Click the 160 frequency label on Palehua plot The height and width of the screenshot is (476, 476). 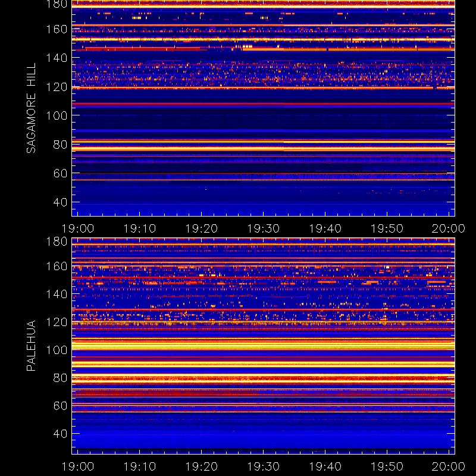click(57, 267)
